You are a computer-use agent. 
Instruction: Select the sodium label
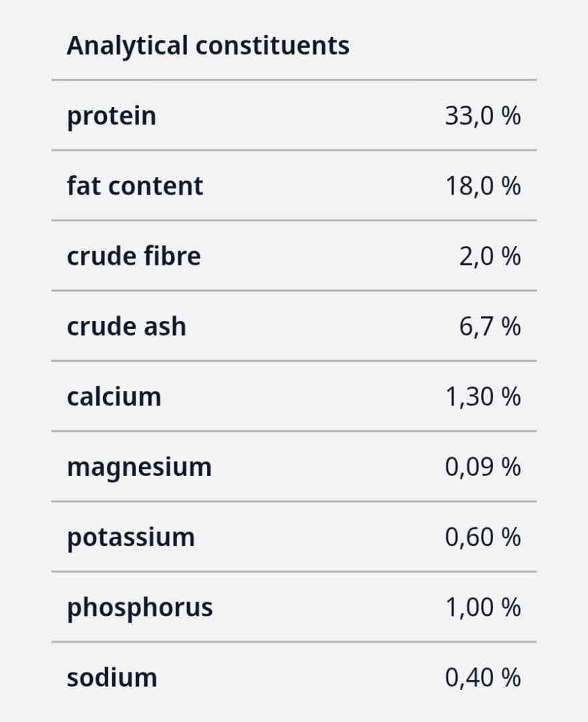(x=112, y=677)
